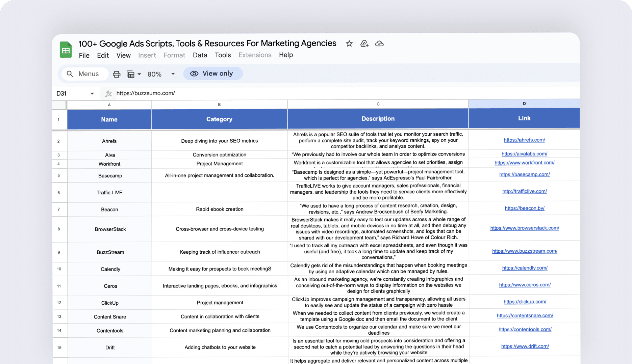Select column C header
Screen dimensions: 632x364
pyautogui.click(x=378, y=104)
